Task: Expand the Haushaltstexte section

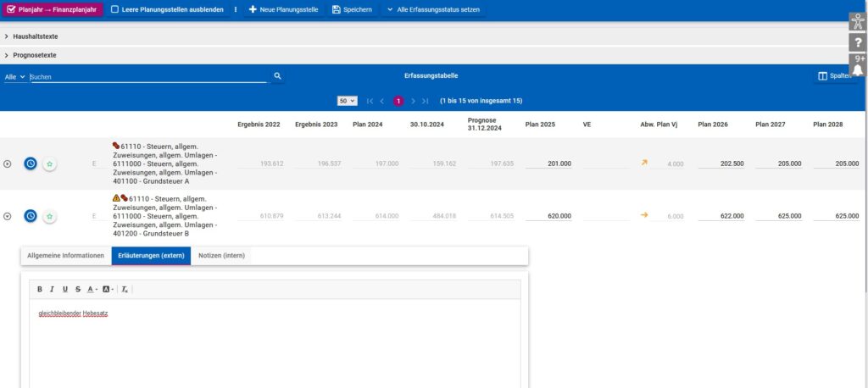Action: [7, 36]
